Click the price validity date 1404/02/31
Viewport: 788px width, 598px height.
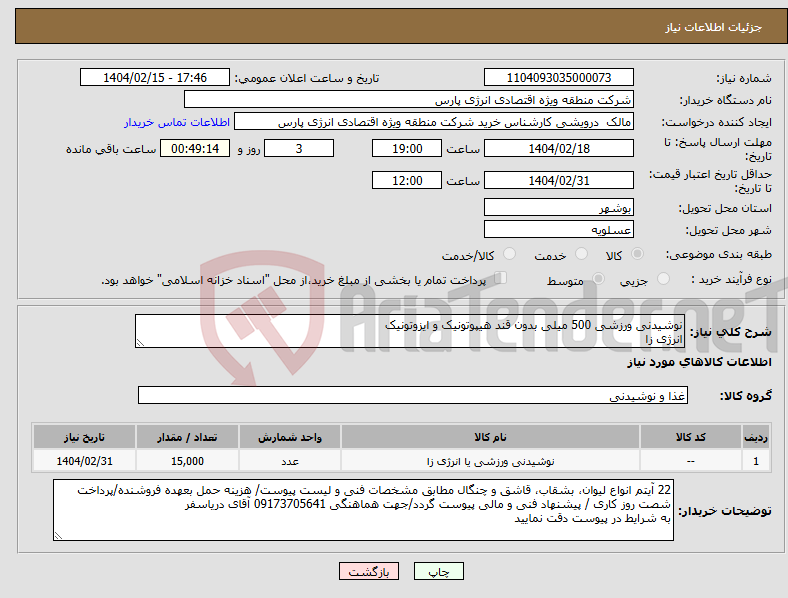pyautogui.click(x=558, y=180)
